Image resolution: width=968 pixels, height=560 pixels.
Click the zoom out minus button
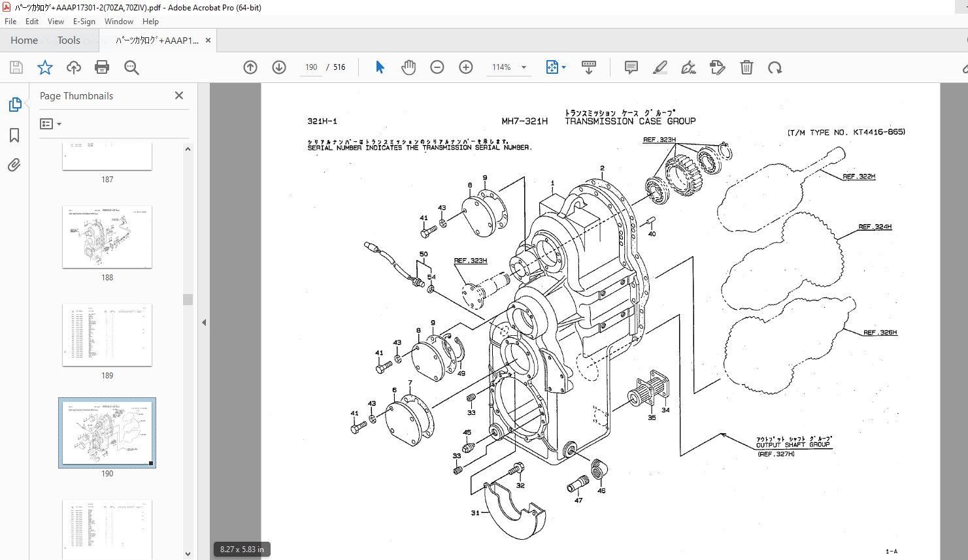pyautogui.click(x=437, y=67)
